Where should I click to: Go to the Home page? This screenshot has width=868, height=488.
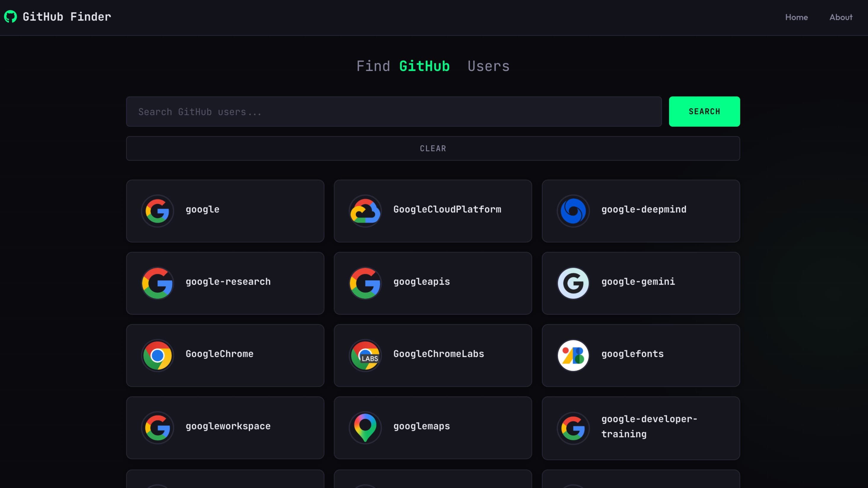[797, 17]
